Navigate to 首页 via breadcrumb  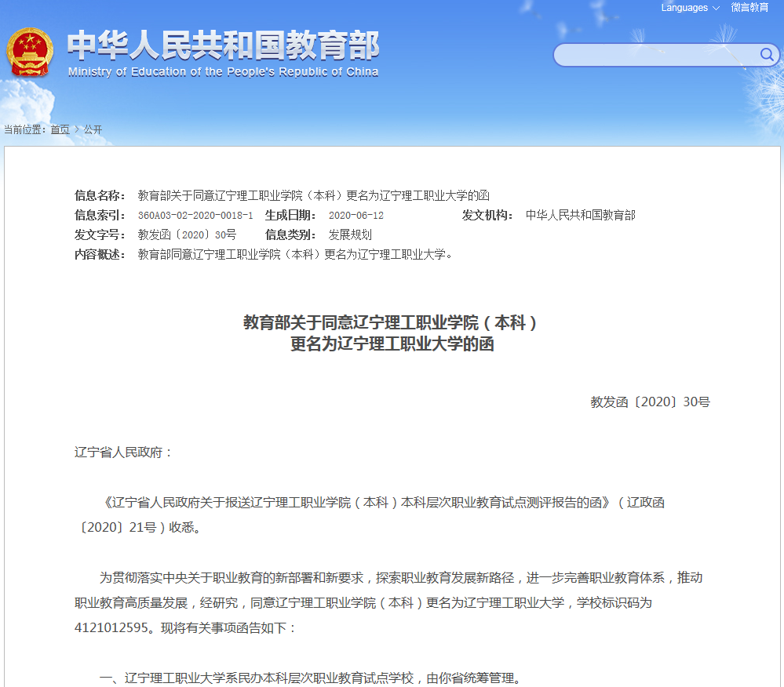(60, 129)
